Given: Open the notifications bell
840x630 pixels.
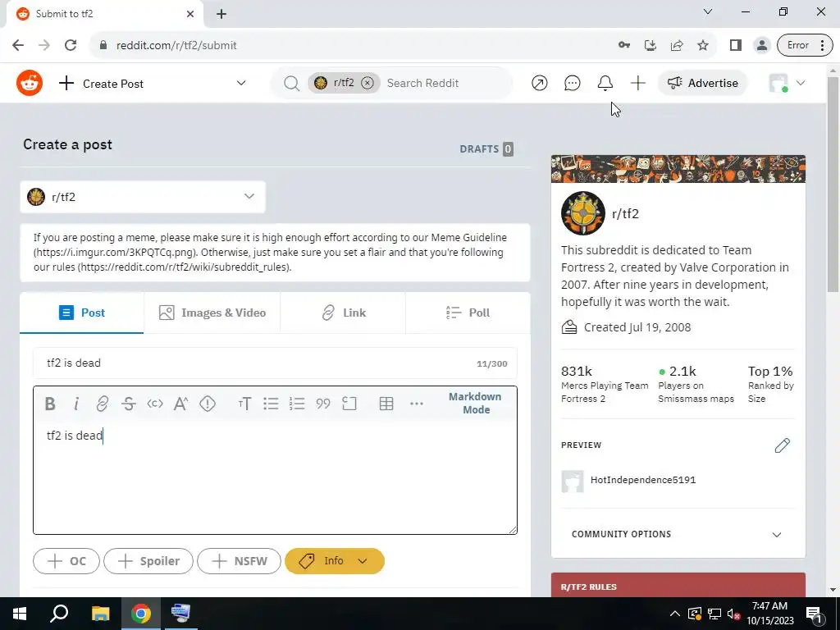Looking at the screenshot, I should 605,83.
